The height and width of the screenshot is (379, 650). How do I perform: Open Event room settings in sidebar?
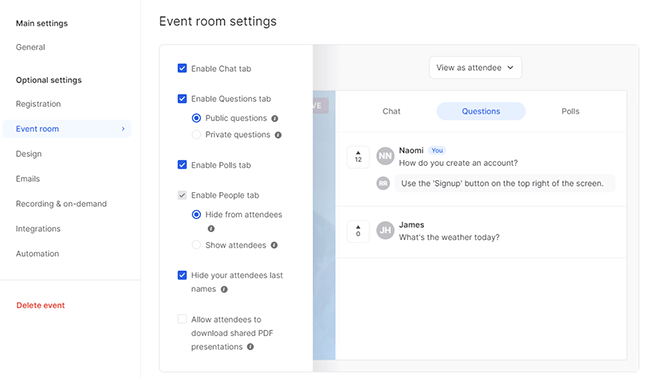pos(67,129)
